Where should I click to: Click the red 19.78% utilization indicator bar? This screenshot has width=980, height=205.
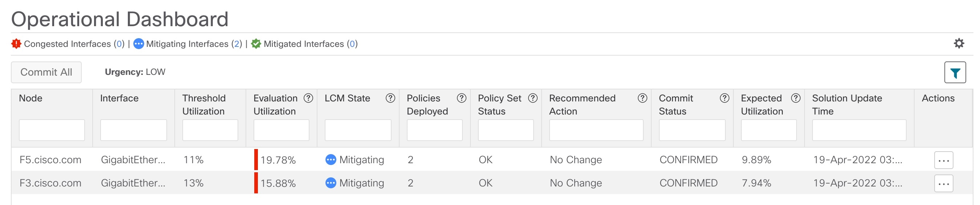point(256,160)
